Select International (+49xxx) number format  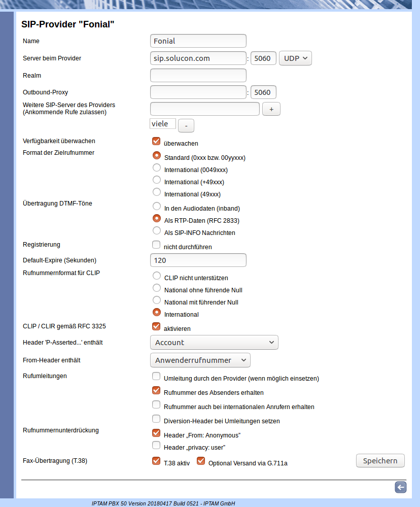coord(157,180)
